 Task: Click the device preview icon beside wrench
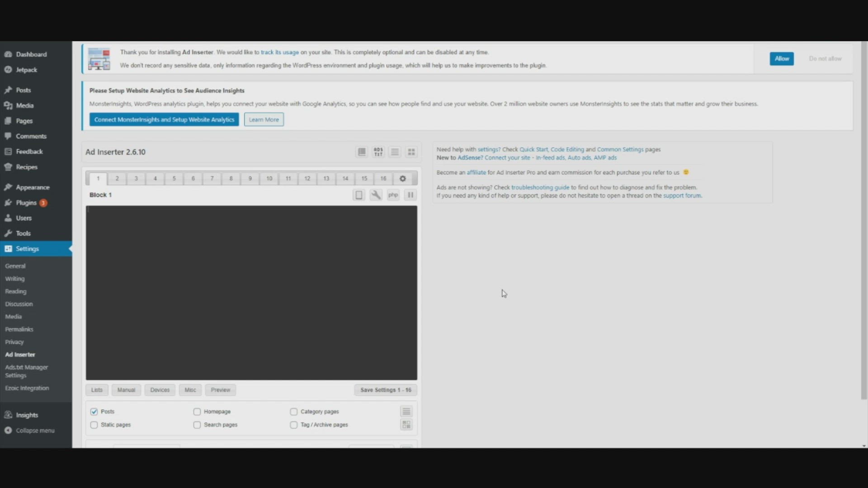click(359, 195)
